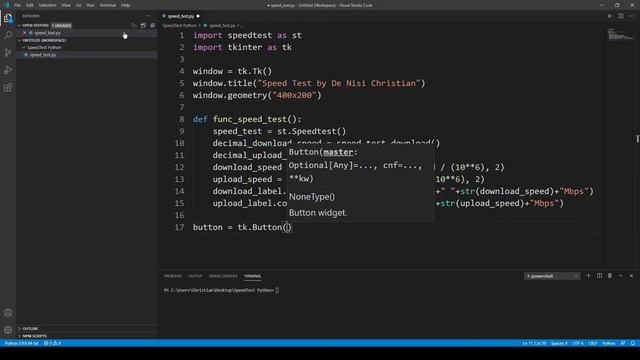Click the feedback icon in the status bar
Viewport: 640px width, 360px height.
point(623,343)
